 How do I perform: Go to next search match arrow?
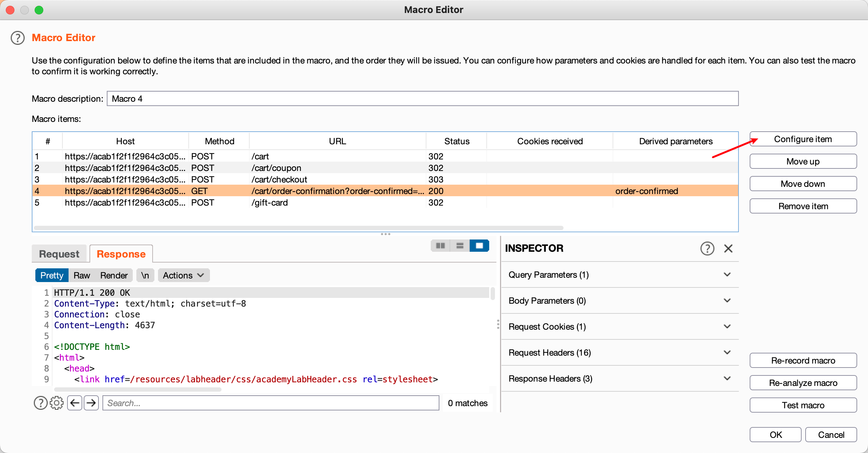(91, 403)
